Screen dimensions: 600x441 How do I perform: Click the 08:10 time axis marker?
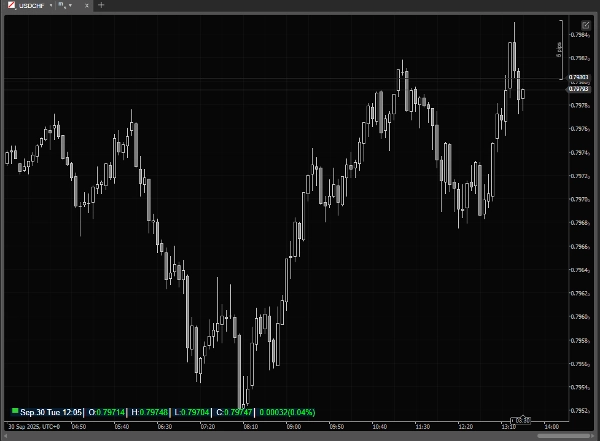(249, 427)
